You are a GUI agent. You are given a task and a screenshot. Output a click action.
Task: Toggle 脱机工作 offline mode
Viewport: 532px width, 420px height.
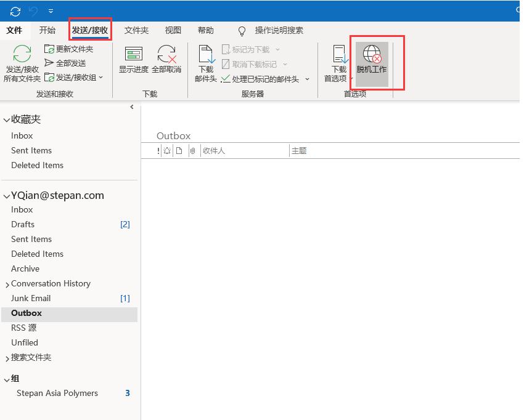point(372,62)
